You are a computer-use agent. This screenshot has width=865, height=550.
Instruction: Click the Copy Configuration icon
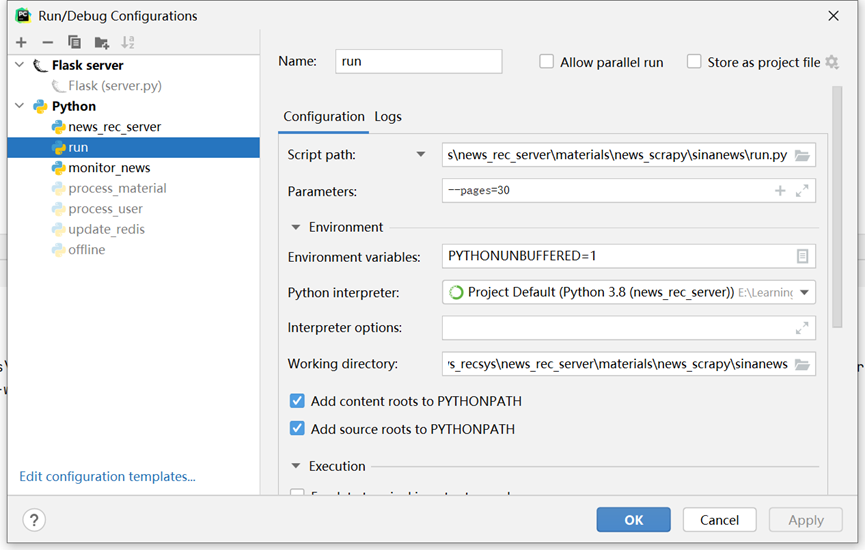point(74,42)
